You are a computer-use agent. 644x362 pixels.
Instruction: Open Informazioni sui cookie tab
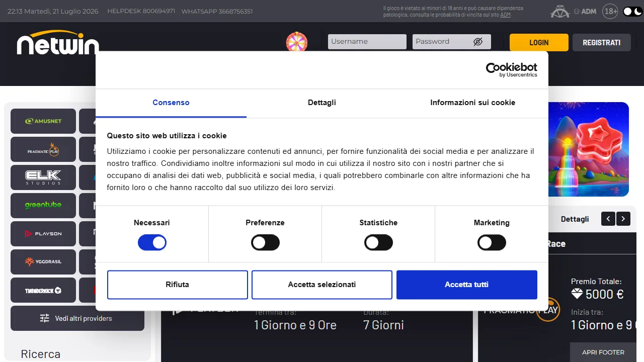click(x=473, y=103)
